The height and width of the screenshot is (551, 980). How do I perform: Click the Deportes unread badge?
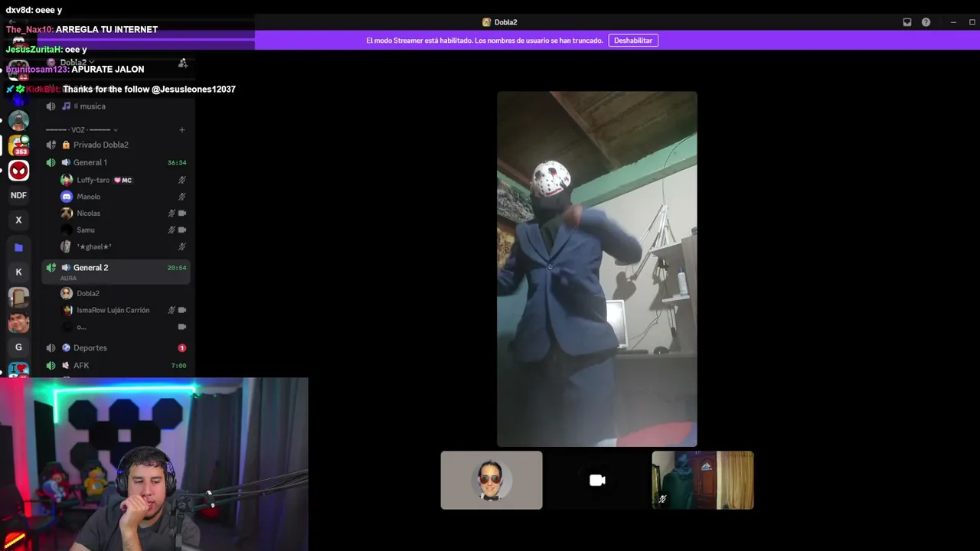pyautogui.click(x=182, y=347)
